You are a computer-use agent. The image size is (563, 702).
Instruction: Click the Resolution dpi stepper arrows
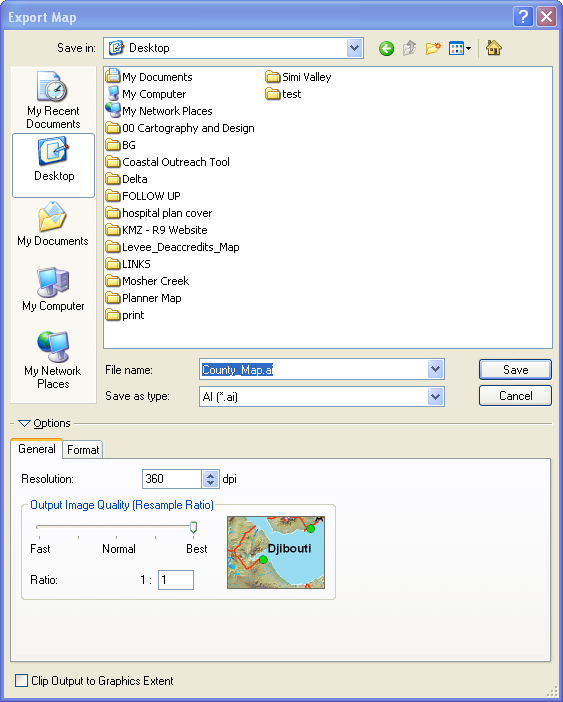click(210, 479)
